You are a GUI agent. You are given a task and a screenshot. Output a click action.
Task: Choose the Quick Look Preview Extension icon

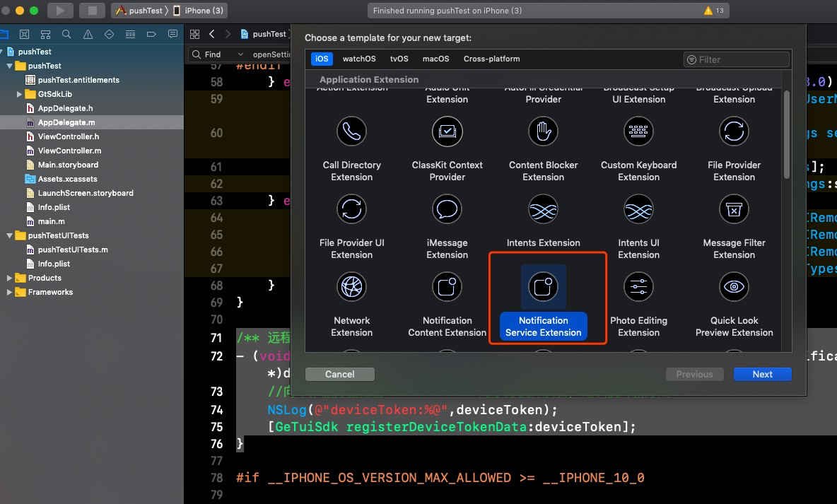734,286
